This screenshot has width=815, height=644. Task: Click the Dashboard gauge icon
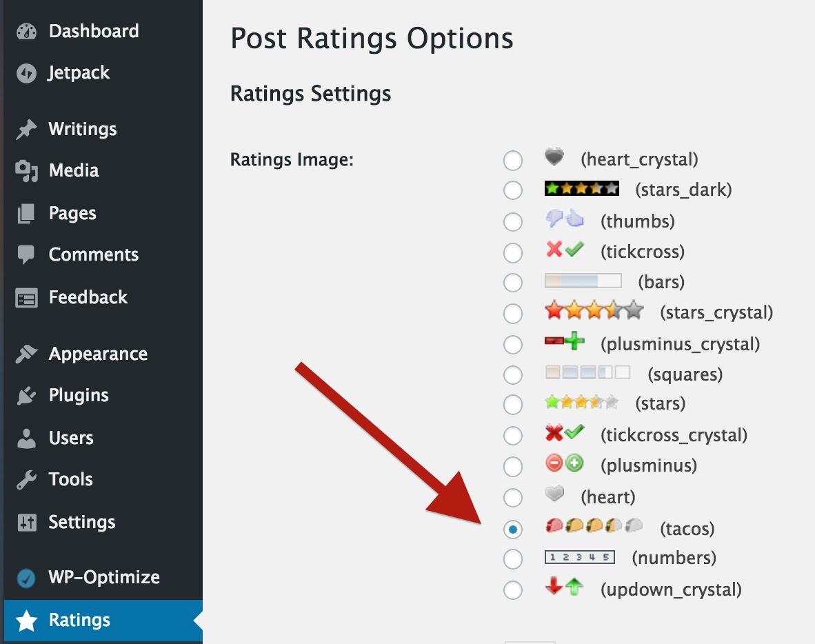[26, 32]
